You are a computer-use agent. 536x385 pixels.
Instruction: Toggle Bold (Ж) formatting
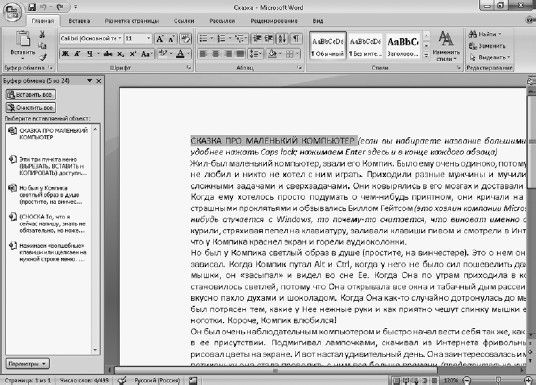point(65,54)
